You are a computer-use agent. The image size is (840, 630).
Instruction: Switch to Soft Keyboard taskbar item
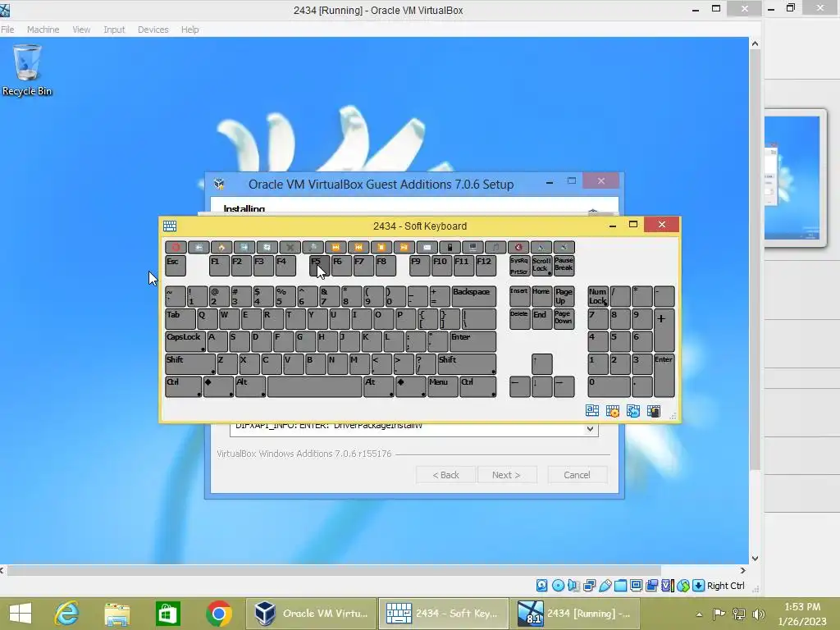tap(442, 614)
